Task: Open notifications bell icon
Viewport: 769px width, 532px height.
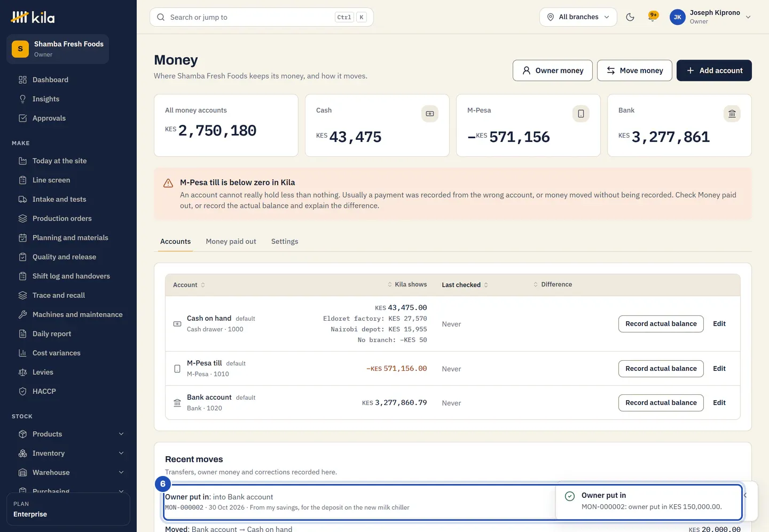Action: pyautogui.click(x=653, y=17)
